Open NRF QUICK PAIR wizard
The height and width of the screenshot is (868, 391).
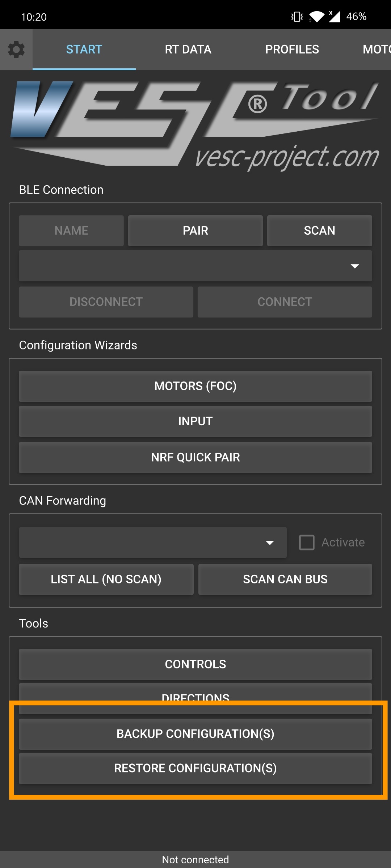pos(195,458)
